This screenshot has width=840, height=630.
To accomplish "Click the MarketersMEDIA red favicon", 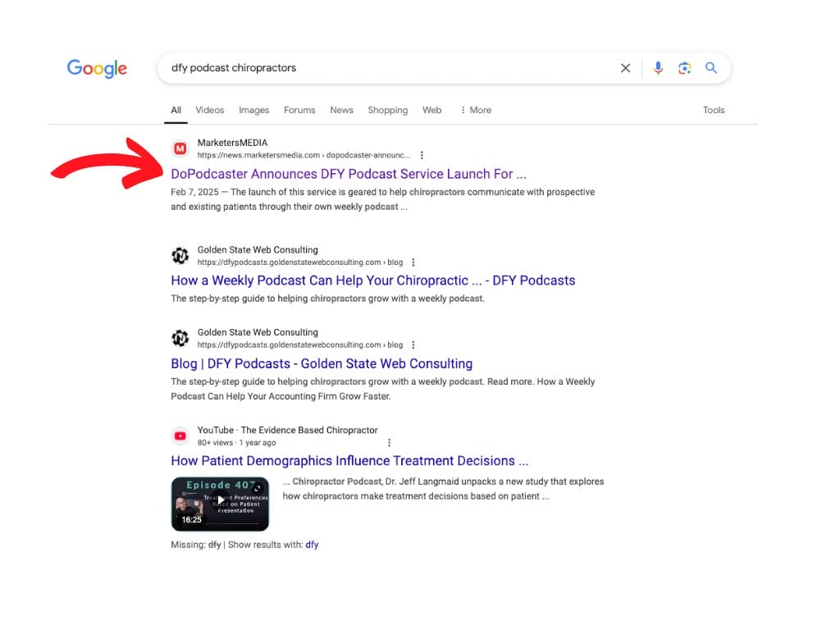I will (180, 148).
